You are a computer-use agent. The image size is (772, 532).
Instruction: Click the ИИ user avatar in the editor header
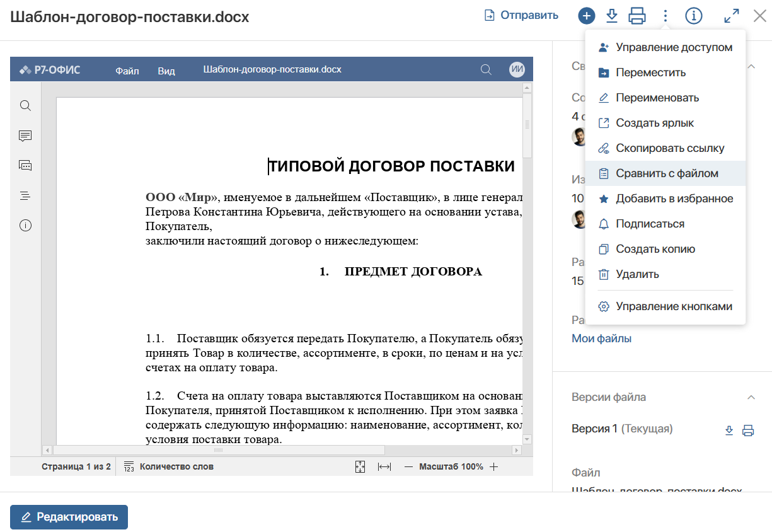coord(517,69)
